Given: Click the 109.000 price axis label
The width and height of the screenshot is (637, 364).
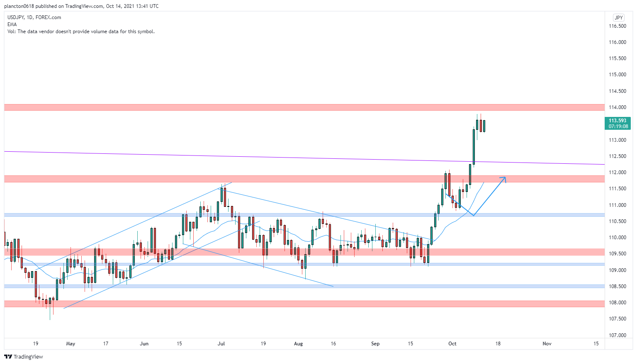Looking at the screenshot, I should (x=617, y=270).
